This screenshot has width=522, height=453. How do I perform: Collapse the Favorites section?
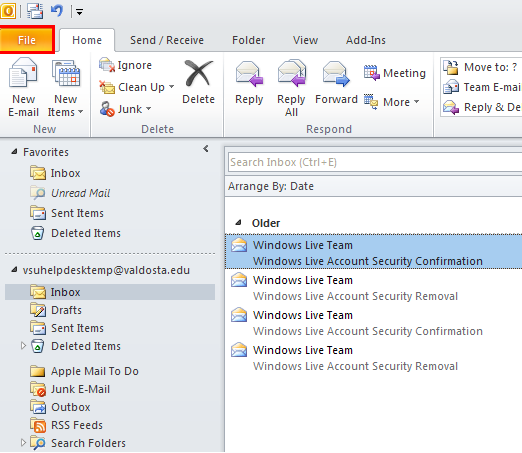click(14, 152)
